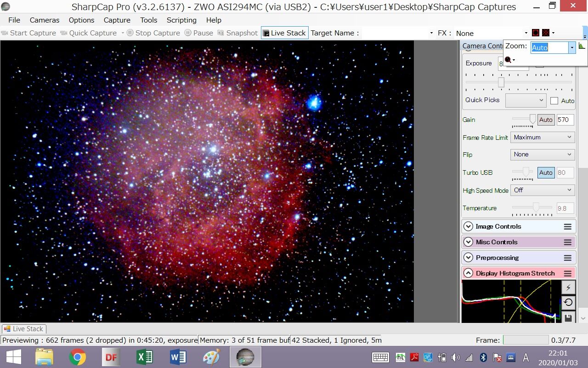Click the focus assistant magnifier icon

click(x=508, y=60)
